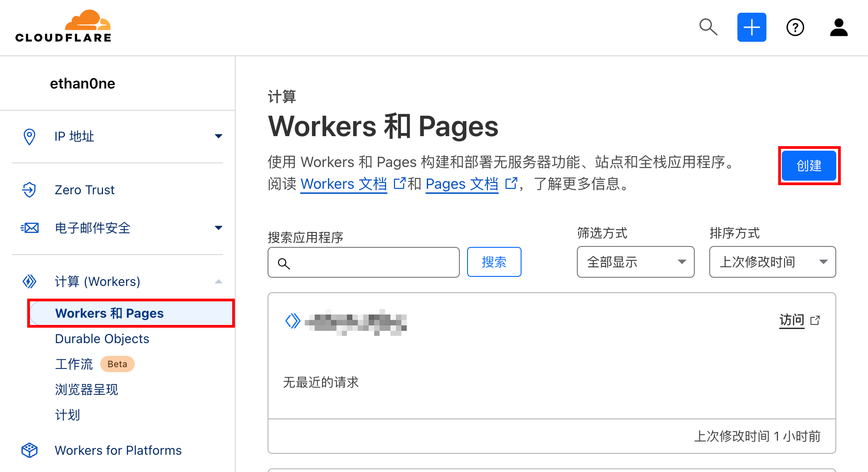Click external link icon next to 访问
This screenshot has height=472, width=868.
click(815, 320)
